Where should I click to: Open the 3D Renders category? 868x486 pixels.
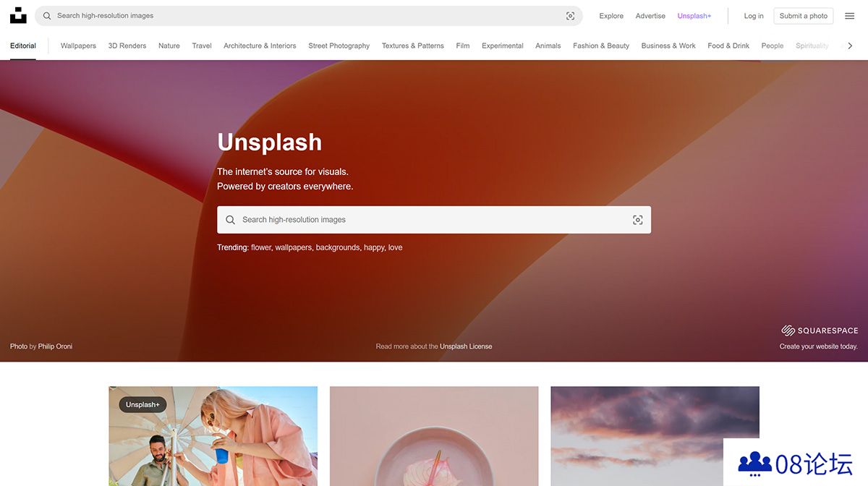127,46
